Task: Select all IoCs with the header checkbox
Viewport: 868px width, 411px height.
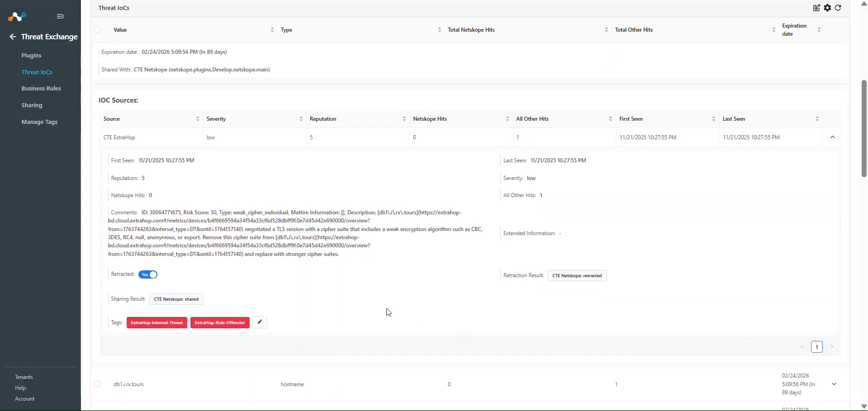Action: tap(97, 30)
